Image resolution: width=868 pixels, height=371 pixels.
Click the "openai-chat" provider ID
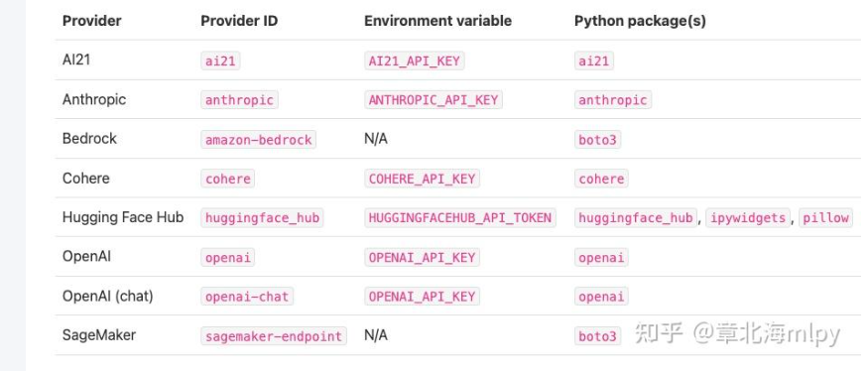[247, 297]
